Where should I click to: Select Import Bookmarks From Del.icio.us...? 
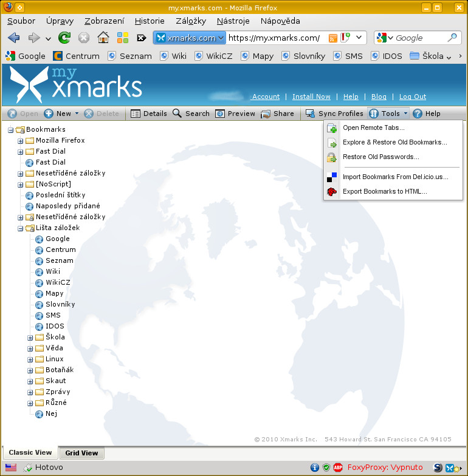(x=393, y=177)
